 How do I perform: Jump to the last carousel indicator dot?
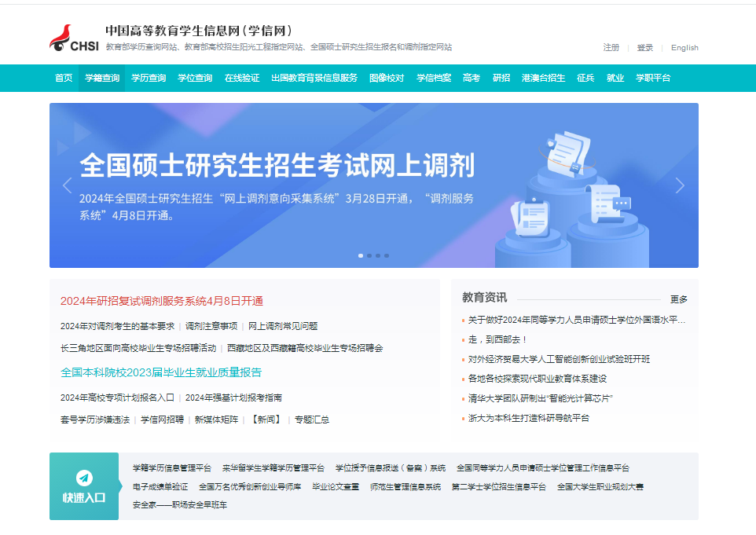pyautogui.click(x=387, y=255)
